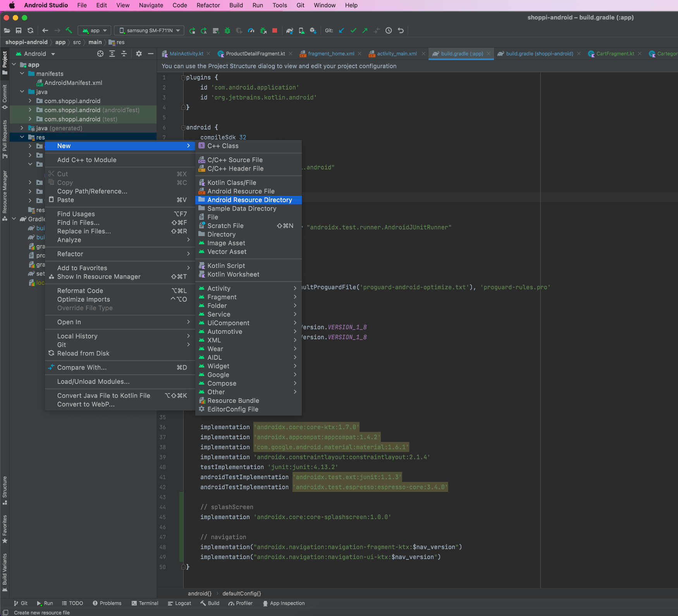Fold the plugins block at line 1
The width and height of the screenshot is (678, 616).
pyautogui.click(x=183, y=78)
